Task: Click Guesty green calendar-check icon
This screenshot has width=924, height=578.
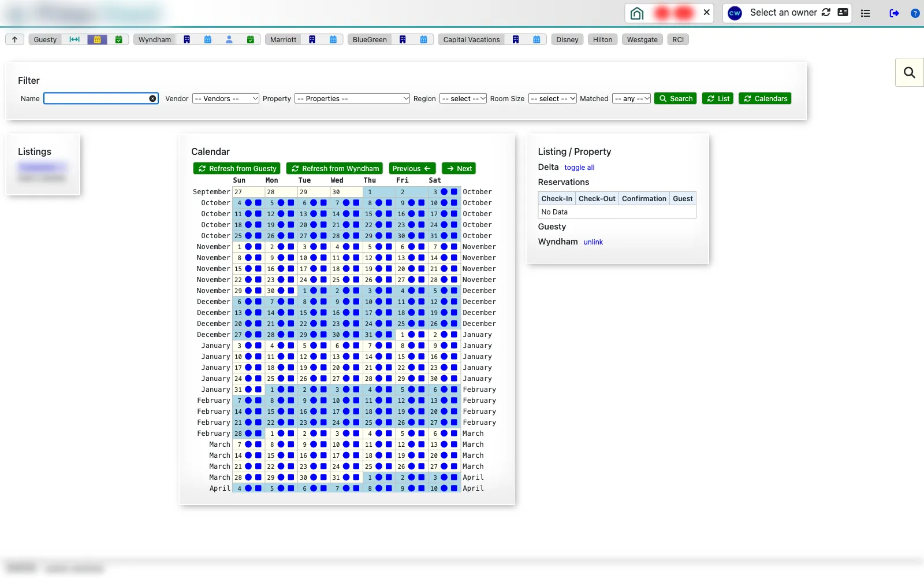Action: click(118, 39)
